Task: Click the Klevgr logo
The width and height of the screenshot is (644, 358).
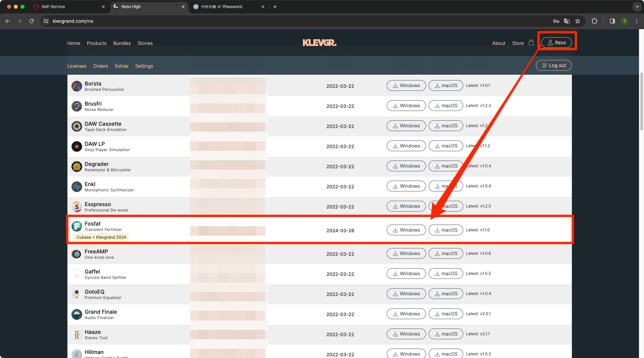Action: tap(320, 43)
